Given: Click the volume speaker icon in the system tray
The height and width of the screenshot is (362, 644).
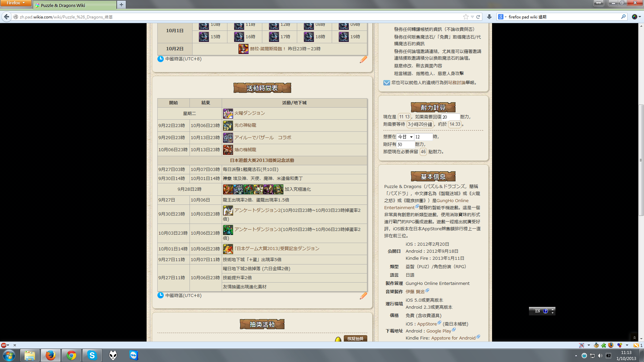Looking at the screenshot, I should pos(600,356).
